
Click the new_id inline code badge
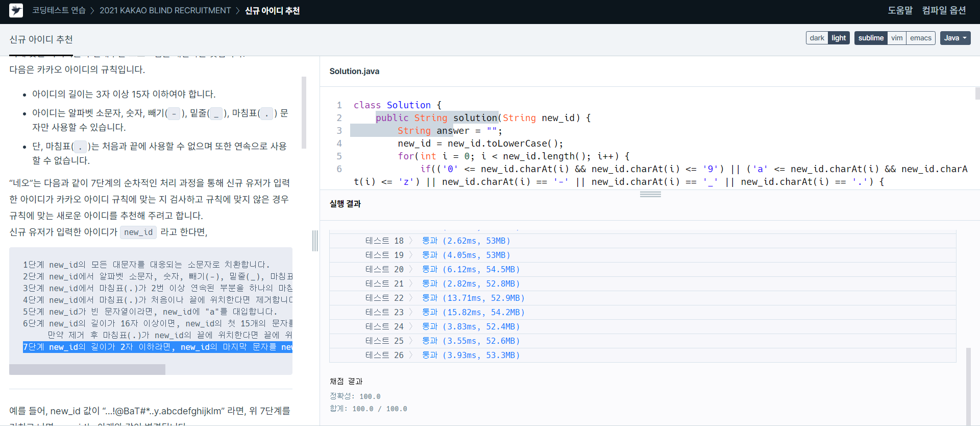click(138, 232)
